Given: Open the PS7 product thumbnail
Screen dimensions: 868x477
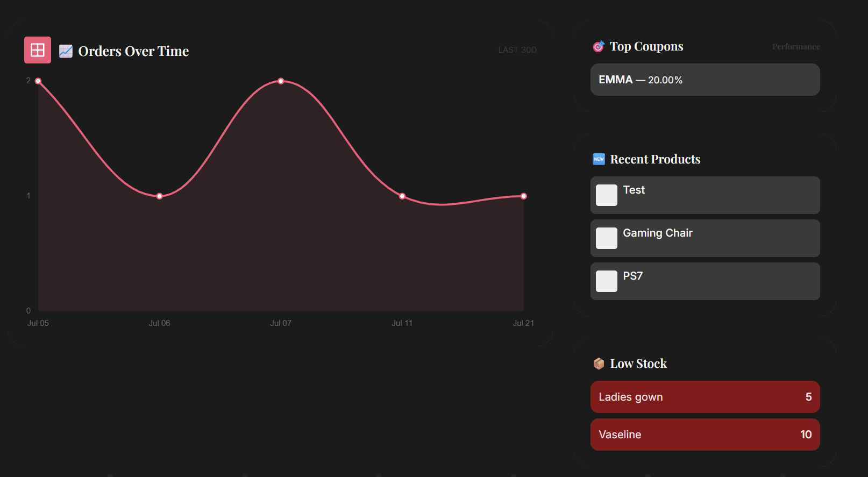Looking at the screenshot, I should pyautogui.click(x=606, y=281).
